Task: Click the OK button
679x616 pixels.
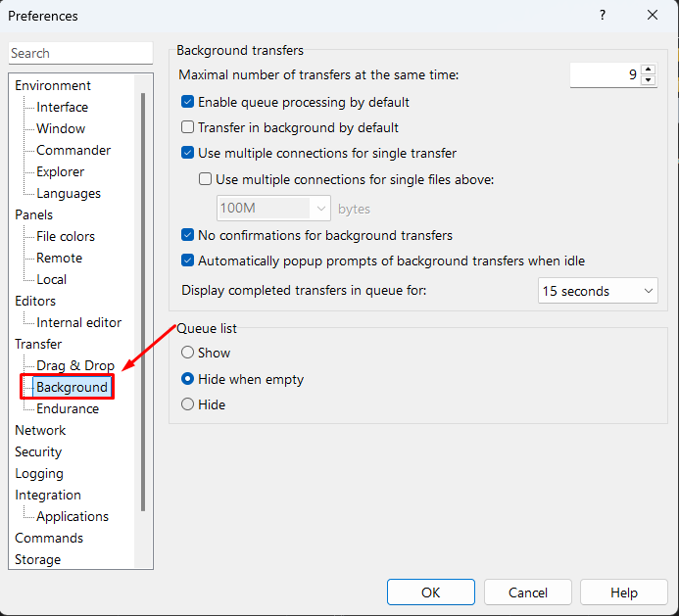Action: tap(430, 592)
